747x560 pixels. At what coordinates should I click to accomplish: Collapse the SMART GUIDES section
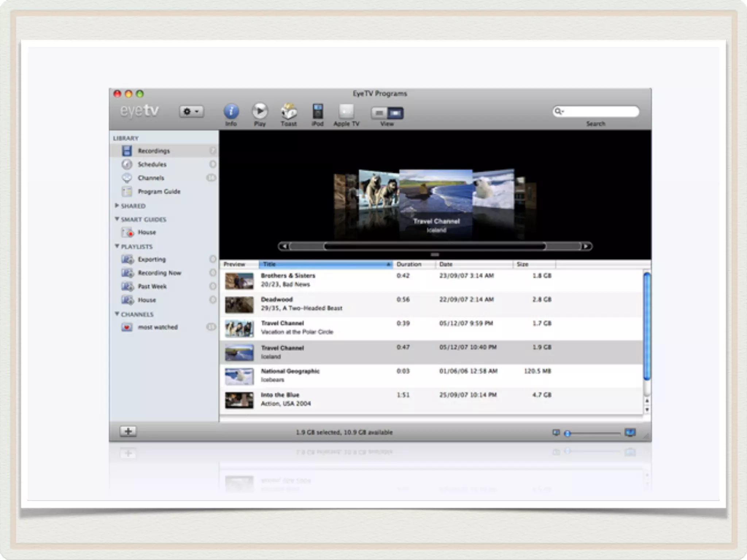[117, 219]
